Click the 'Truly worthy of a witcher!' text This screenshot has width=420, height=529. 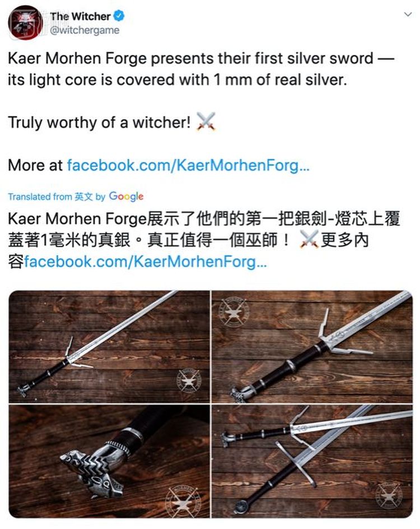click(x=99, y=123)
